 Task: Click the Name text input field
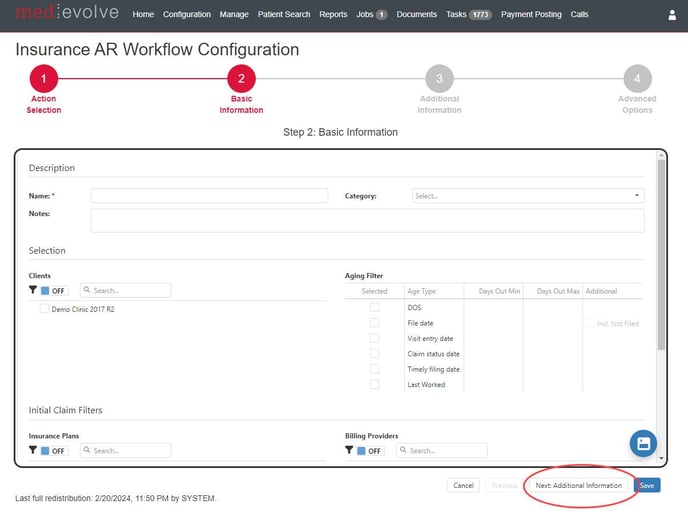point(209,196)
